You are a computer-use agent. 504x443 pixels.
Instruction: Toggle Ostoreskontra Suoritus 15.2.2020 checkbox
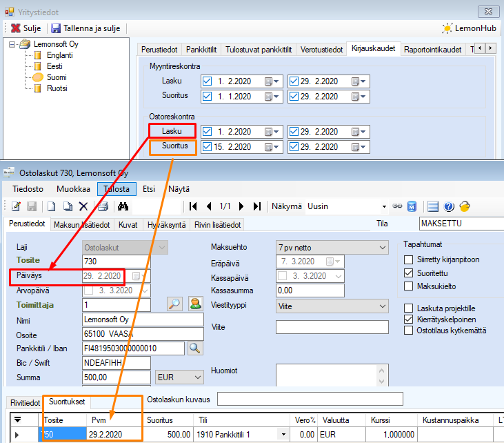(x=208, y=147)
